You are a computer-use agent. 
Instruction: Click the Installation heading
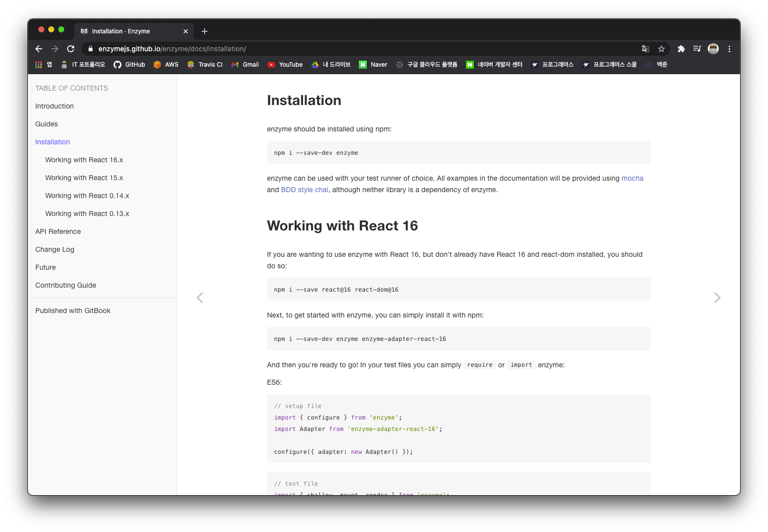tap(304, 101)
